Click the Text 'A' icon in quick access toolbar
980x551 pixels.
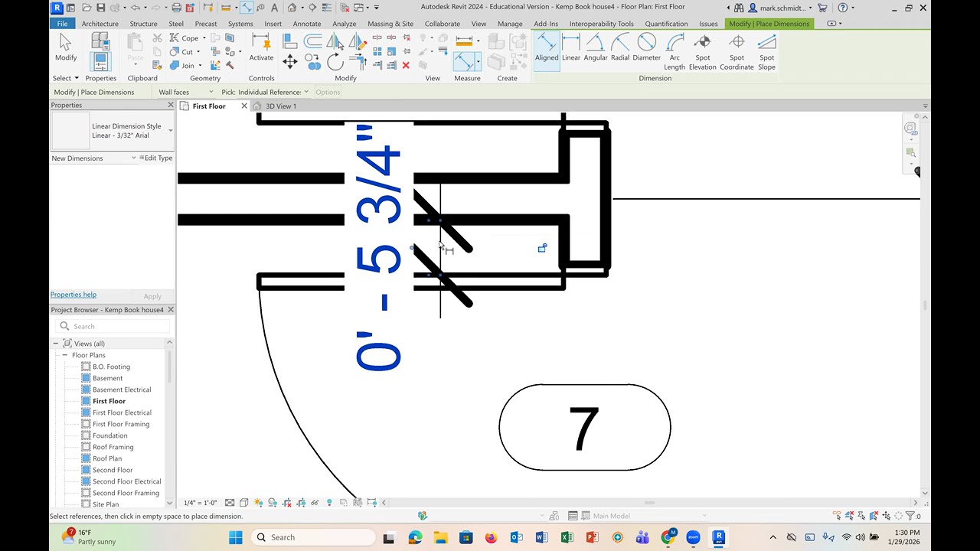tap(275, 8)
